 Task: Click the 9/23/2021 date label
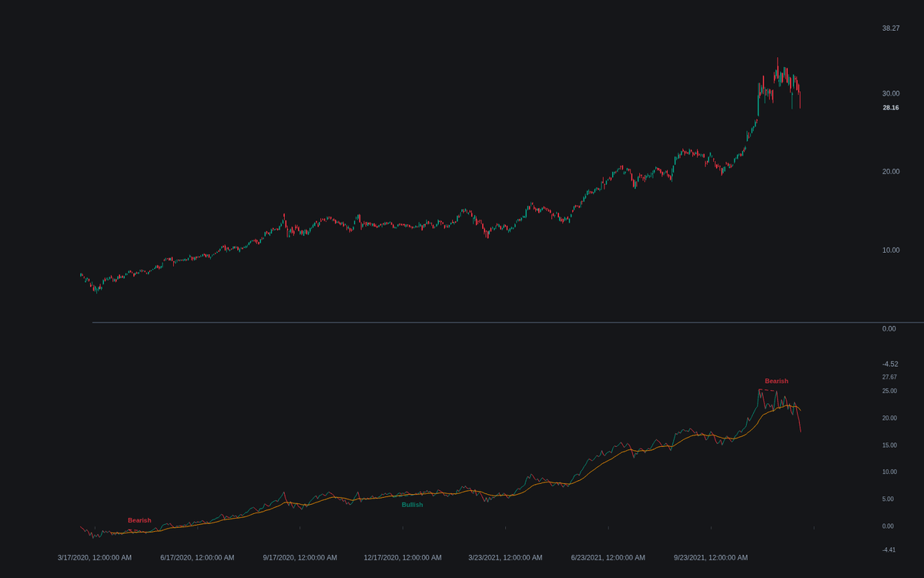click(x=711, y=558)
